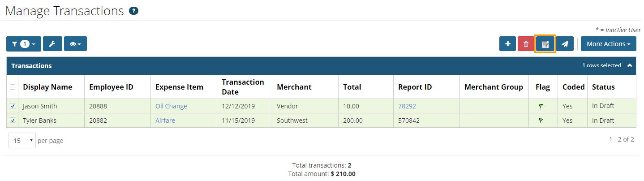The height and width of the screenshot is (181, 644).
Task: Uncheck Jason Smith's row checkbox
Action: pos(13,106)
